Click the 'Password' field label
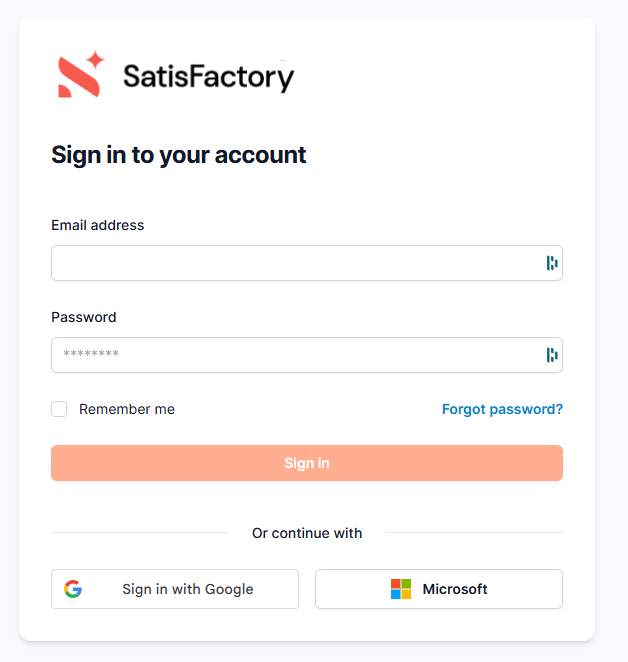 tap(84, 317)
